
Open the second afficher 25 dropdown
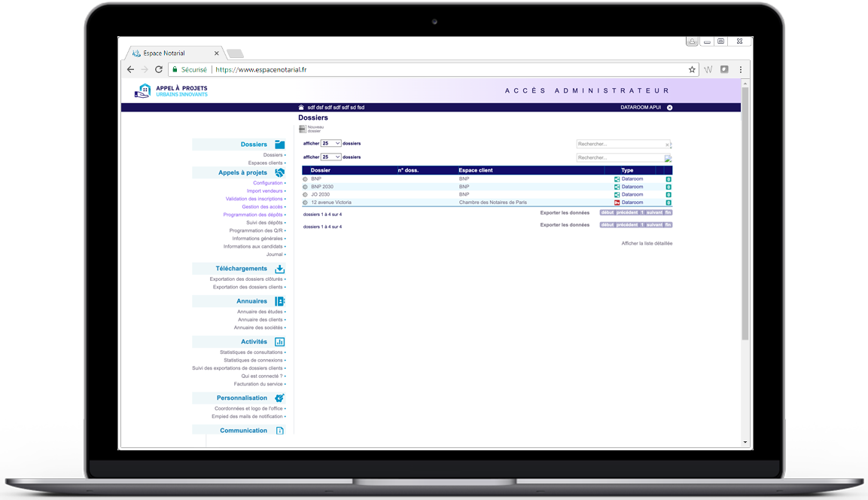coord(331,157)
